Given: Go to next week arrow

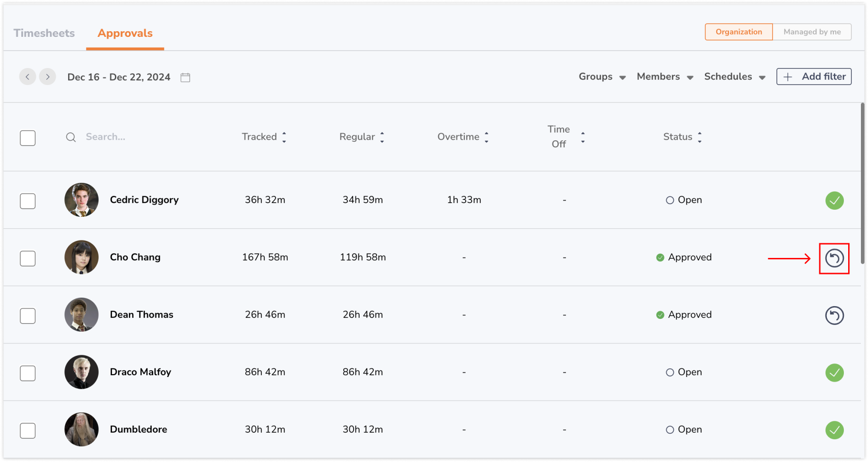Looking at the screenshot, I should [47, 77].
